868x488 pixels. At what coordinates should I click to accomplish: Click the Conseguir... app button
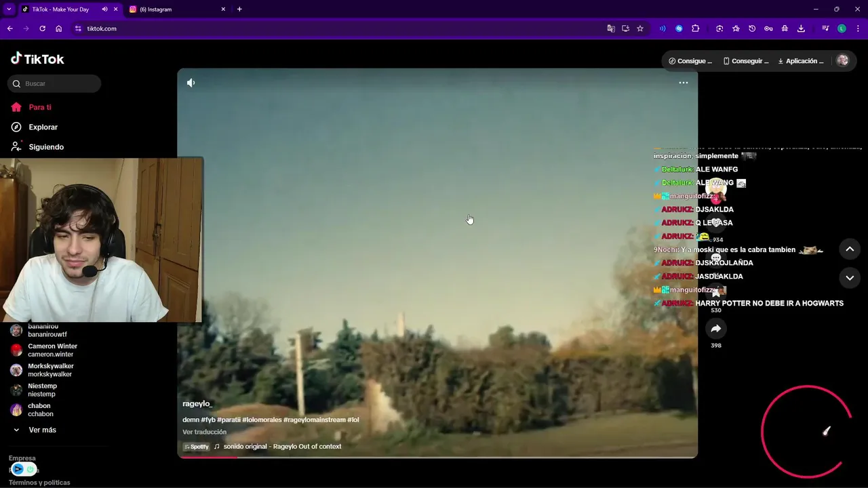746,61
